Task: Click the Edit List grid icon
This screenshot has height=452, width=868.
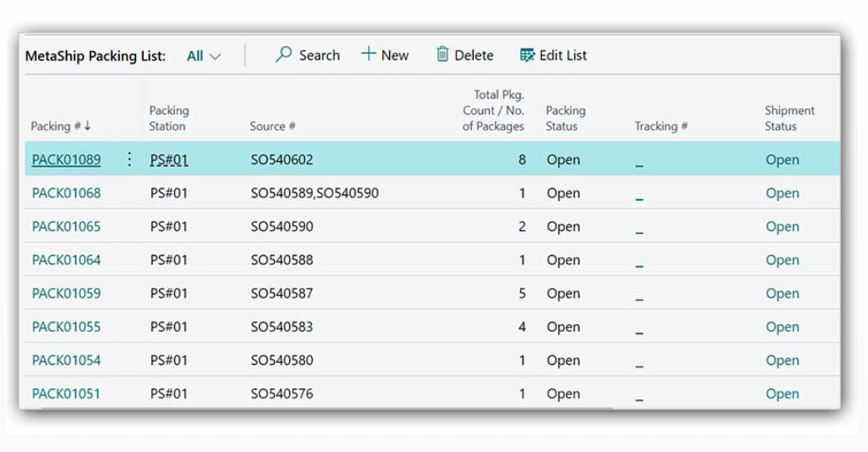Action: (x=527, y=55)
